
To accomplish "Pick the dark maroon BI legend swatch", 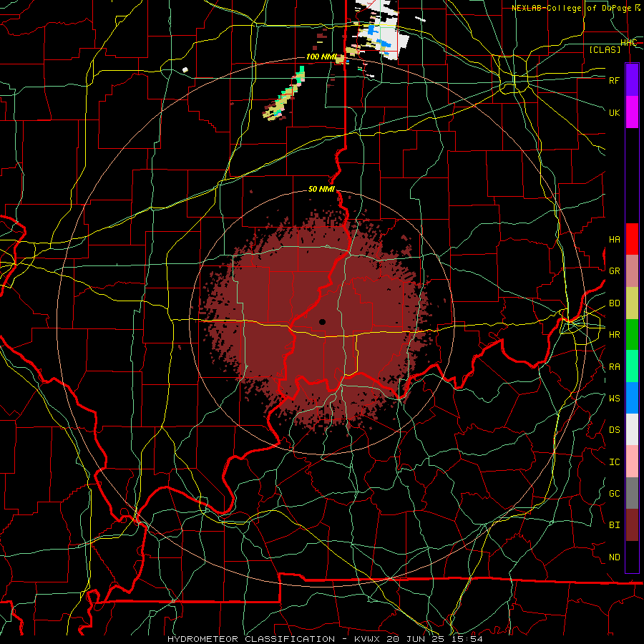I will pos(632,525).
